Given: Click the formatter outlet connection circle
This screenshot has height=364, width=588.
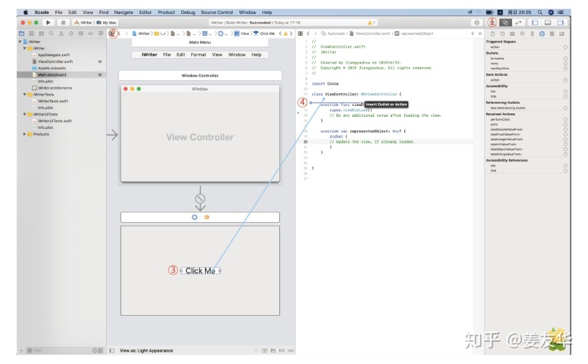Looking at the screenshot, I should tap(565, 59).
